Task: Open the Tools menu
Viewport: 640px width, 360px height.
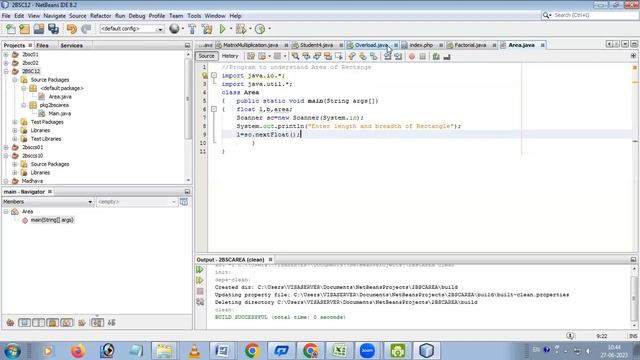Action: coord(194,16)
